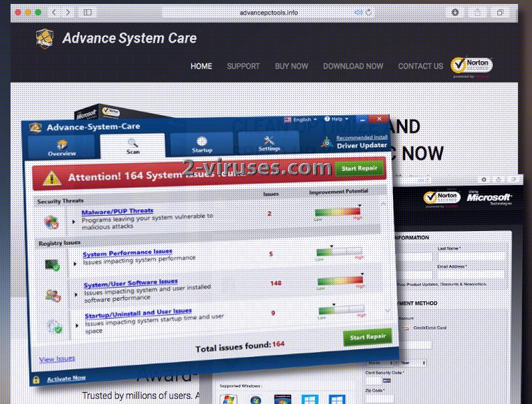Click the Advance System Care shield logo
Viewport: 532px width, 404px height.
[x=45, y=39]
